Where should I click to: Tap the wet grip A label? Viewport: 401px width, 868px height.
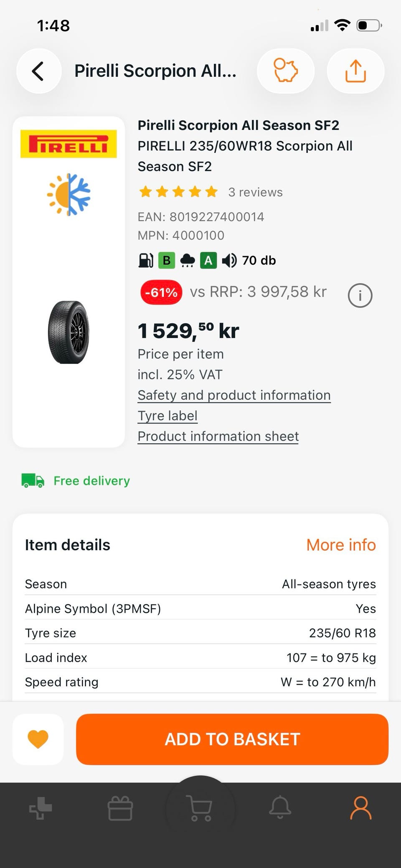coord(208,261)
